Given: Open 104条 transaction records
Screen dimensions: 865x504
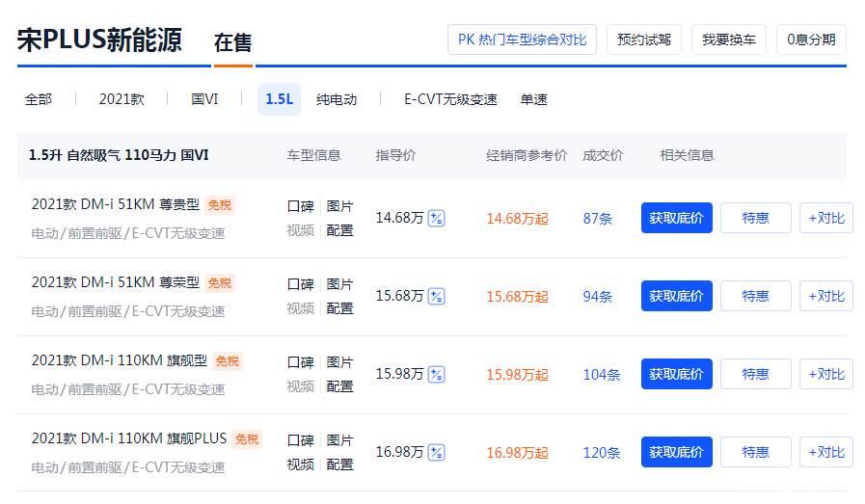Looking at the screenshot, I should coord(602,375).
